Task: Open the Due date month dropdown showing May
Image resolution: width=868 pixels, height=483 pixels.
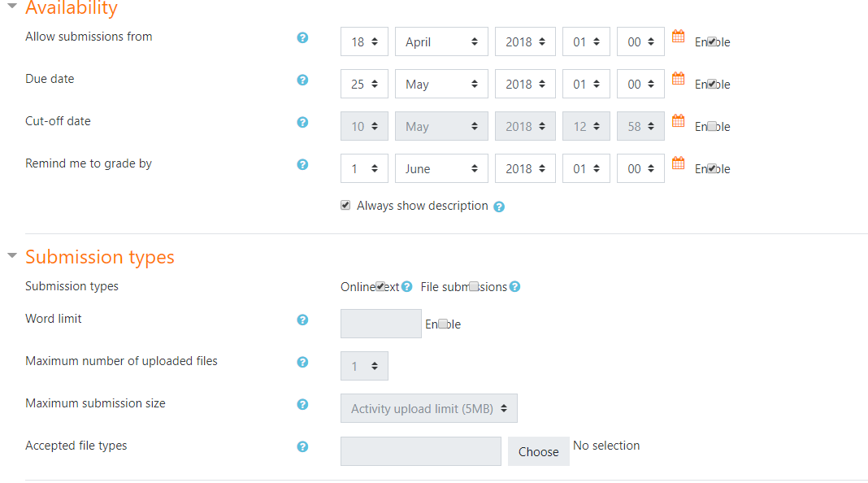Action: (x=441, y=85)
